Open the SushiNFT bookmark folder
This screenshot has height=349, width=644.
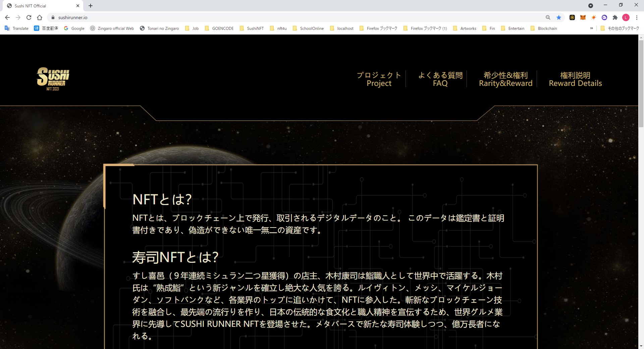click(x=252, y=29)
